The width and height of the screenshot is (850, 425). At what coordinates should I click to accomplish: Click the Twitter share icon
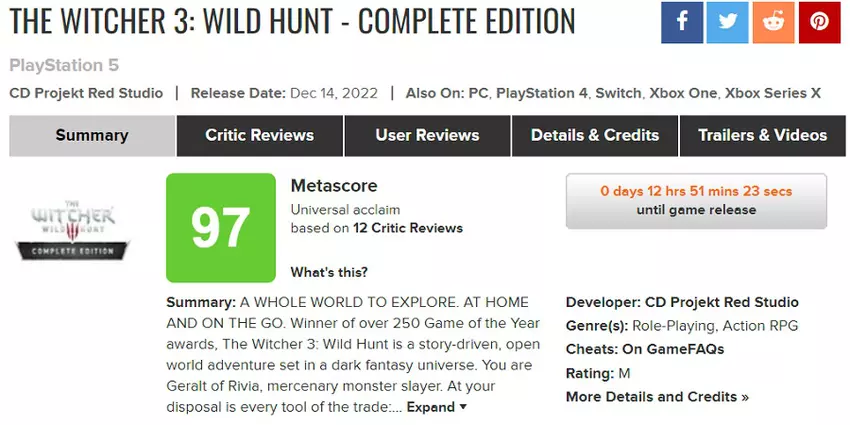click(727, 22)
